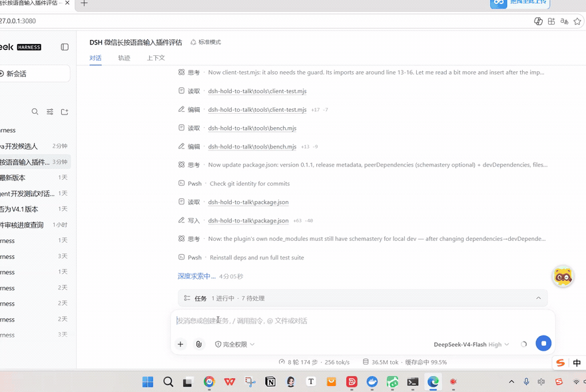Image resolution: width=586 pixels, height=392 pixels.
Task: Click the loading spinner icon near stop button
Action: (523, 344)
